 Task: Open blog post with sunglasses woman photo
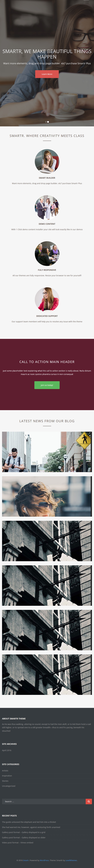pos(47,496)
